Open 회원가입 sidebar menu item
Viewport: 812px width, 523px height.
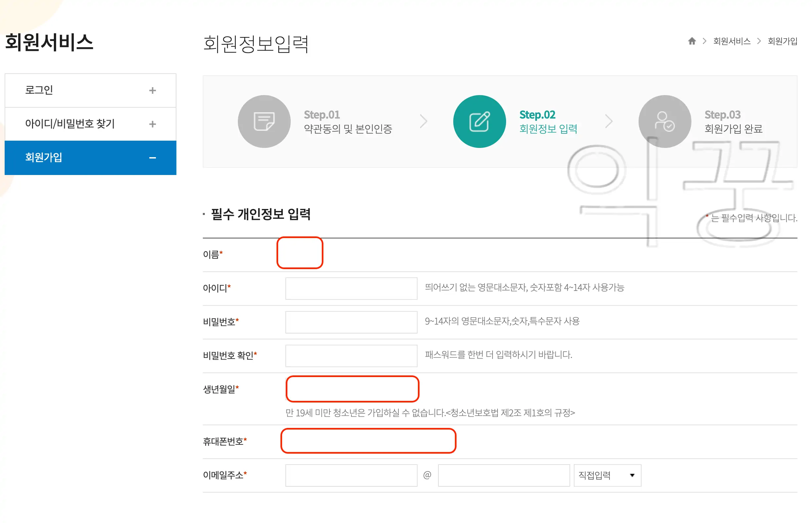44,157
